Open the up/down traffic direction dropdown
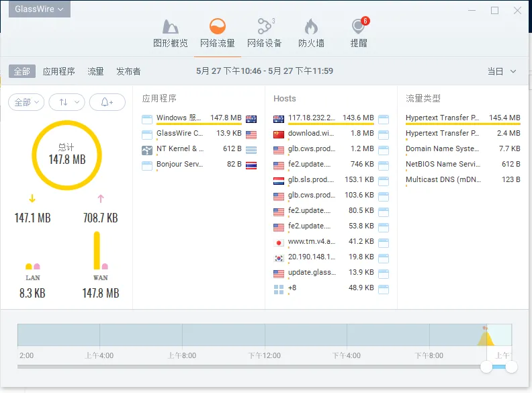This screenshot has height=393, width=532. [66, 102]
